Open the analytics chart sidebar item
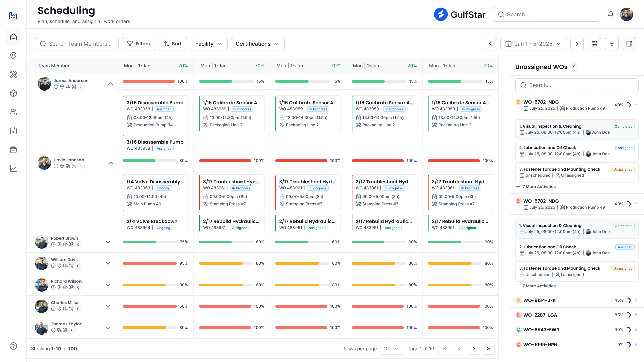 pos(13,168)
